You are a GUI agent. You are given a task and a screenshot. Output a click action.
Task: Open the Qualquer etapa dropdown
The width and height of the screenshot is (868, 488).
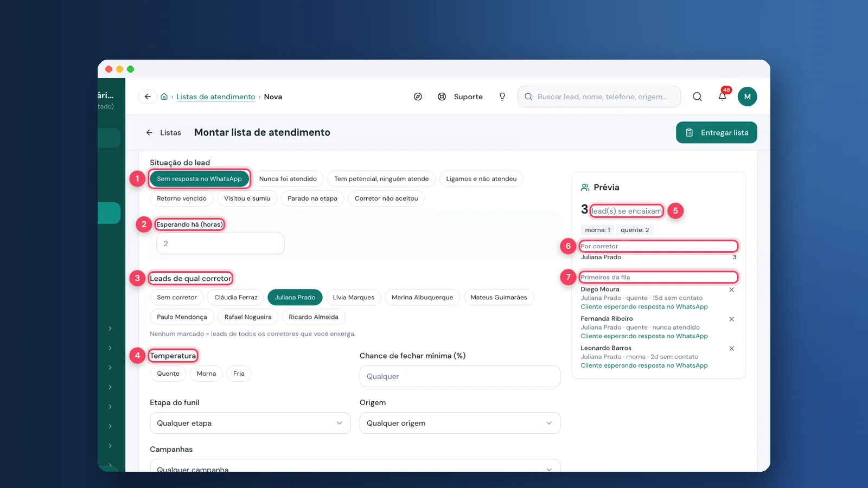coord(250,423)
